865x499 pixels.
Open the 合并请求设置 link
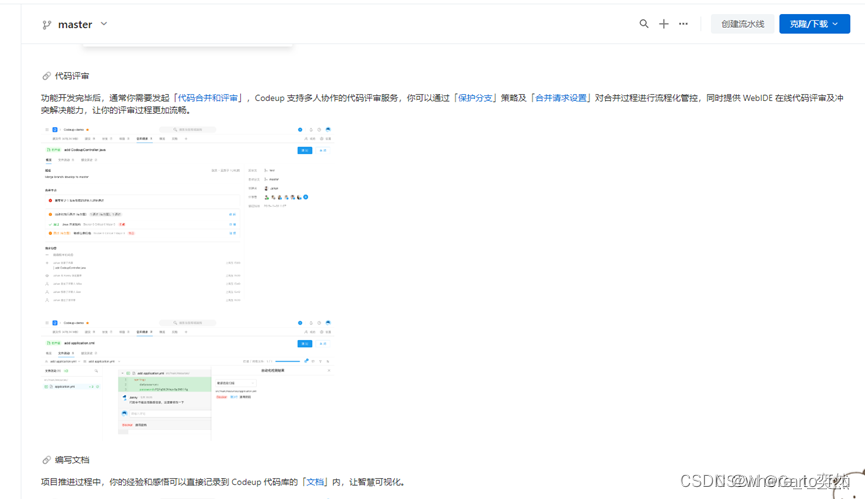pyautogui.click(x=561, y=98)
